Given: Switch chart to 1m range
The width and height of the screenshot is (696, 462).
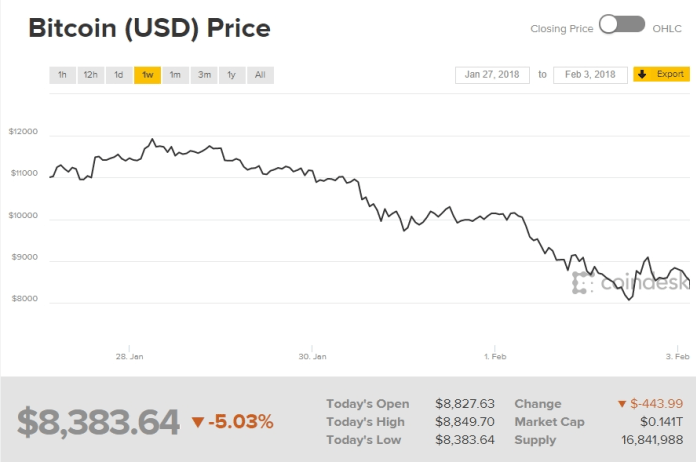Looking at the screenshot, I should 175,75.
